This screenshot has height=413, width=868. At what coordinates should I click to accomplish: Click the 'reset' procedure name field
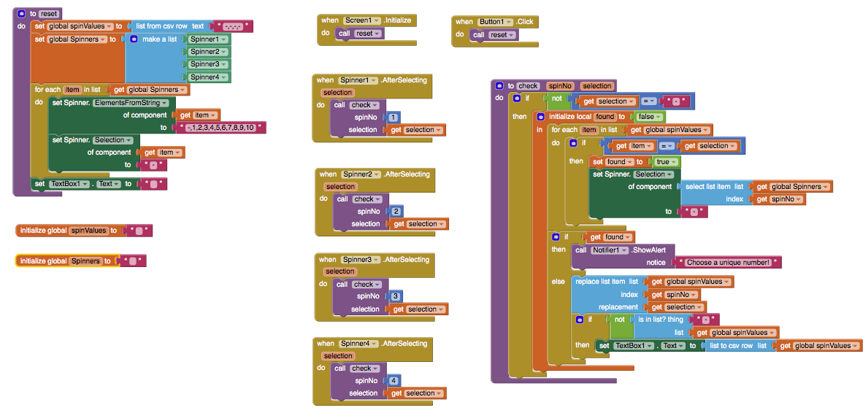47,13
